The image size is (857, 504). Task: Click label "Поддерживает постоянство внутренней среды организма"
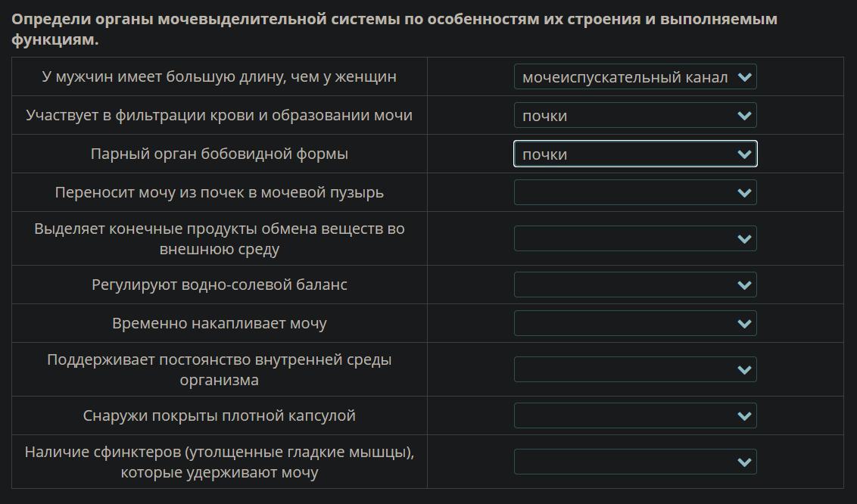[219, 369]
